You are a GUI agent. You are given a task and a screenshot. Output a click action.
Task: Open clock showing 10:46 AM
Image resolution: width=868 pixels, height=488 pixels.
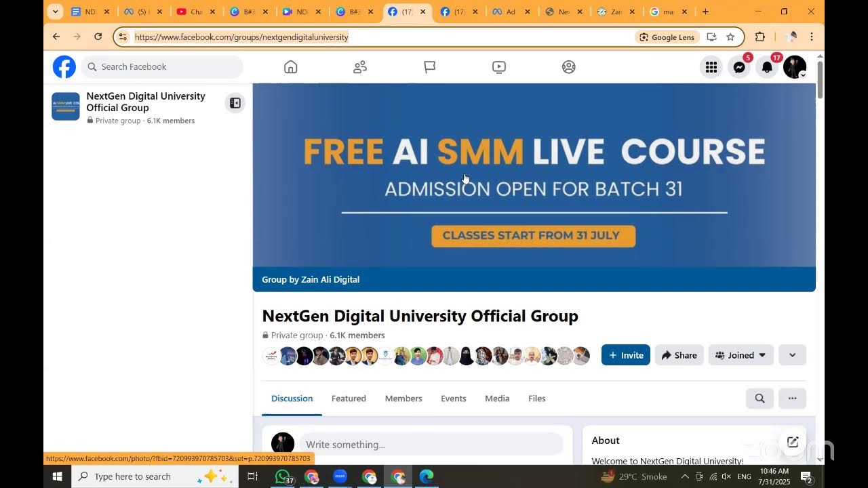click(774, 476)
